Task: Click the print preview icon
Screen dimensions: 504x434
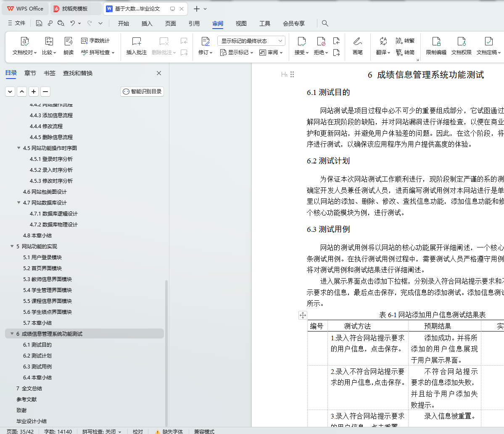Action: click(x=61, y=23)
